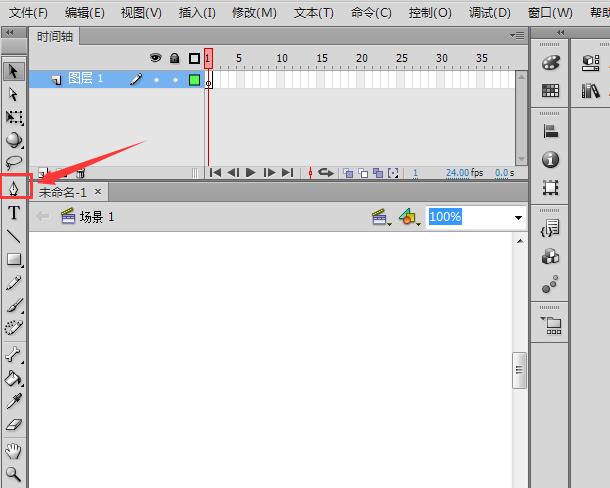Select the Brush tool
This screenshot has height=488, width=610.
14,305
